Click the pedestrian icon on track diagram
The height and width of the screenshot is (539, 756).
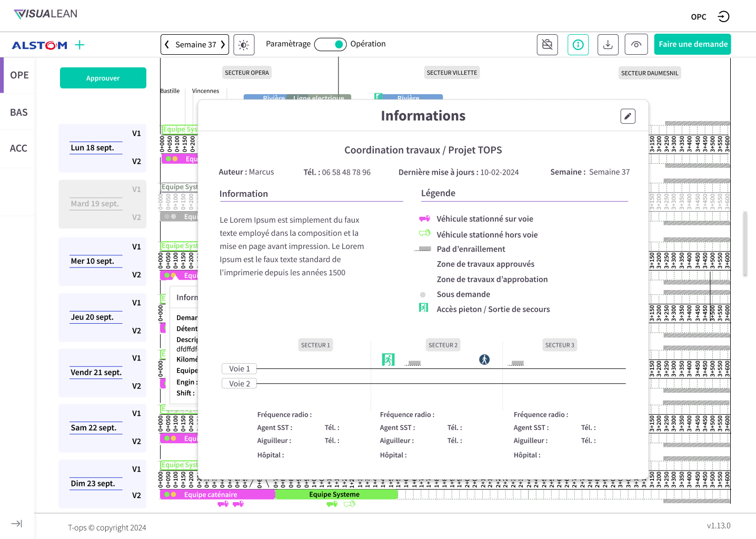pyautogui.click(x=484, y=360)
